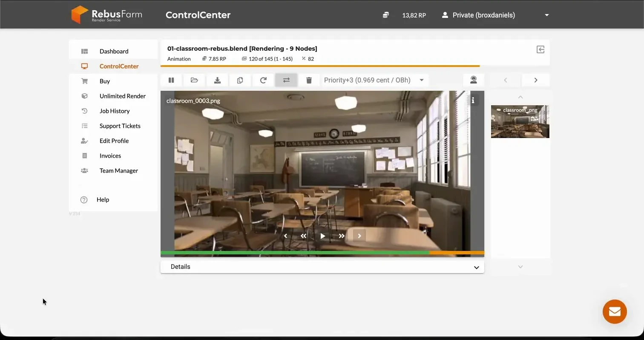Open the image info icon
Viewport: 644px width, 340px height.
473,101
